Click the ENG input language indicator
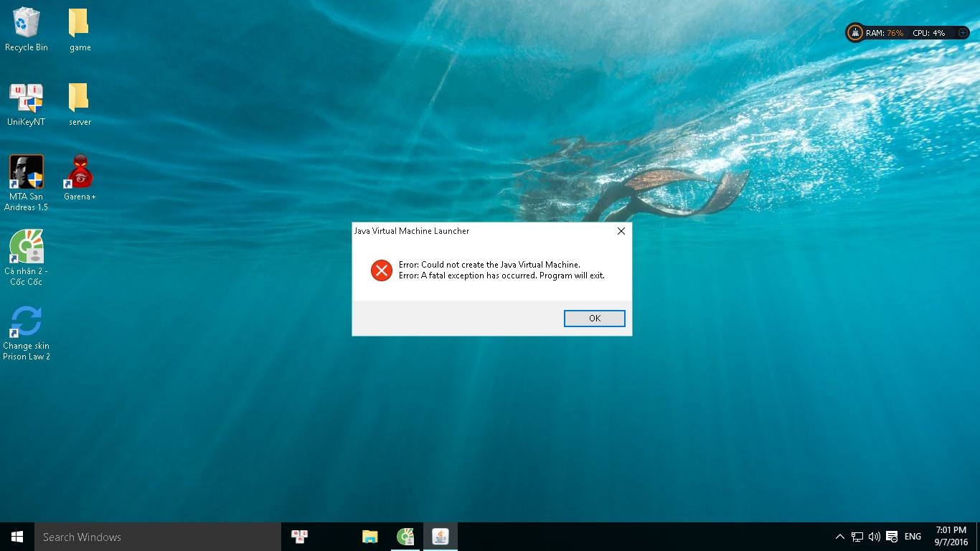Screen dimensions: 980x551 pos(913,537)
